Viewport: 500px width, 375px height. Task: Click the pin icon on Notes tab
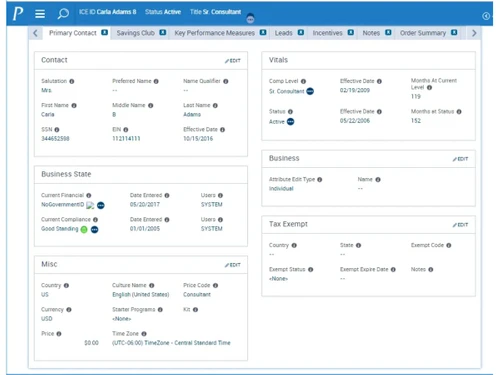388,32
